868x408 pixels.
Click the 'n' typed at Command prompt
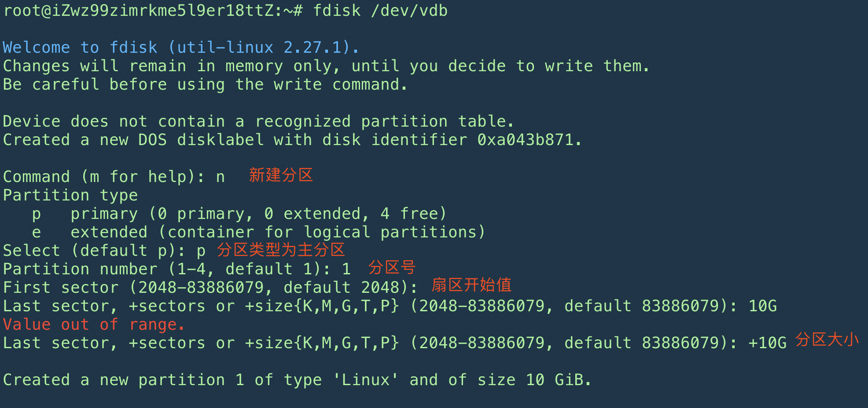[220, 177]
